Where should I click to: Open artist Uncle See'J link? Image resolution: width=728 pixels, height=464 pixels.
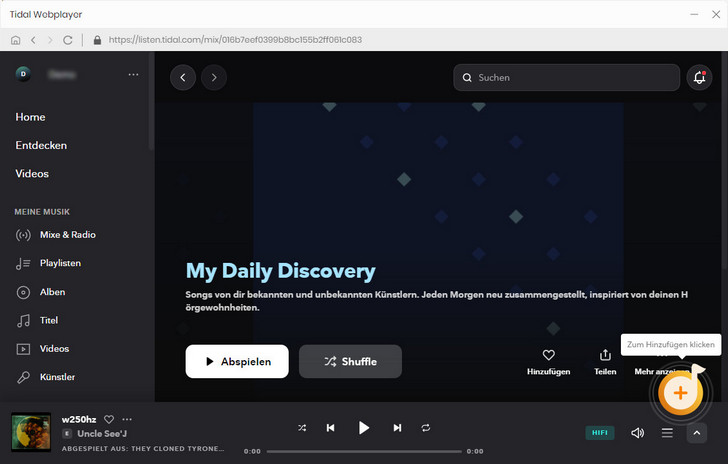(x=102, y=434)
